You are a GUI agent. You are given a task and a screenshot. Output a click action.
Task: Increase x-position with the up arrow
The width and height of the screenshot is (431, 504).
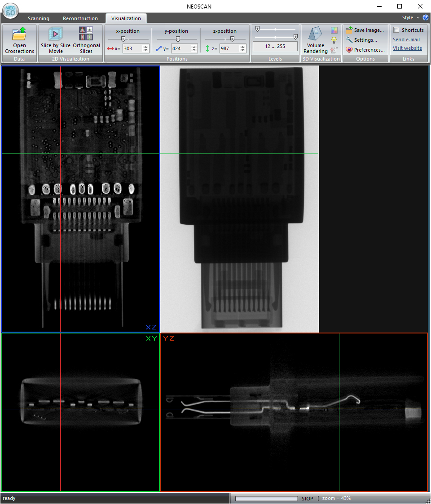point(145,46)
